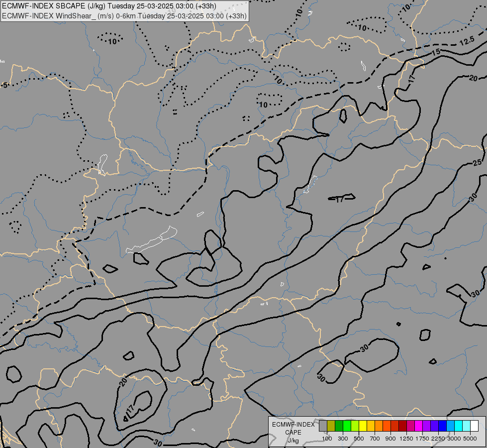
Task: Click the 12.5 contour label
Action: pos(467,41)
